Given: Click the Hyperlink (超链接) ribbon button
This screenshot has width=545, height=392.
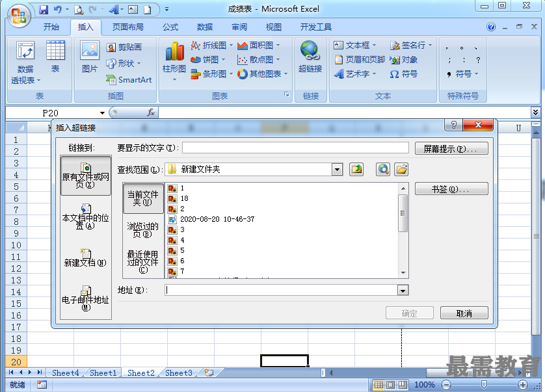Looking at the screenshot, I should [x=310, y=57].
